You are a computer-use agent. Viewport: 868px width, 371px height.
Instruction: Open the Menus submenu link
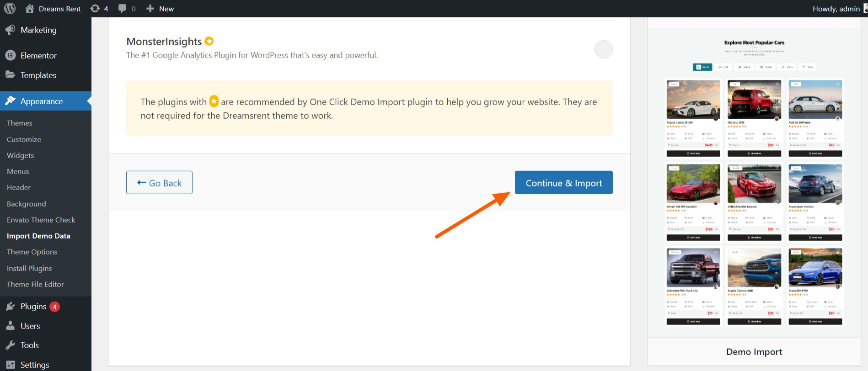click(18, 171)
